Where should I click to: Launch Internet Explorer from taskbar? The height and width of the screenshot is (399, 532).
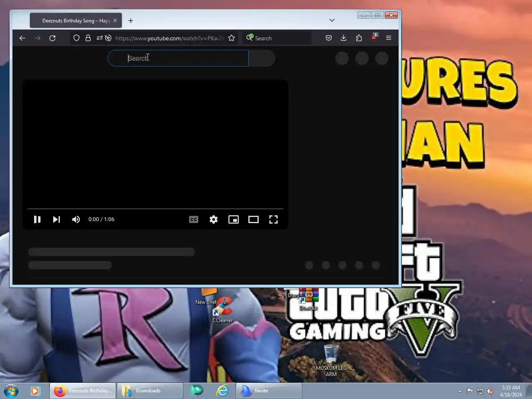point(222,391)
